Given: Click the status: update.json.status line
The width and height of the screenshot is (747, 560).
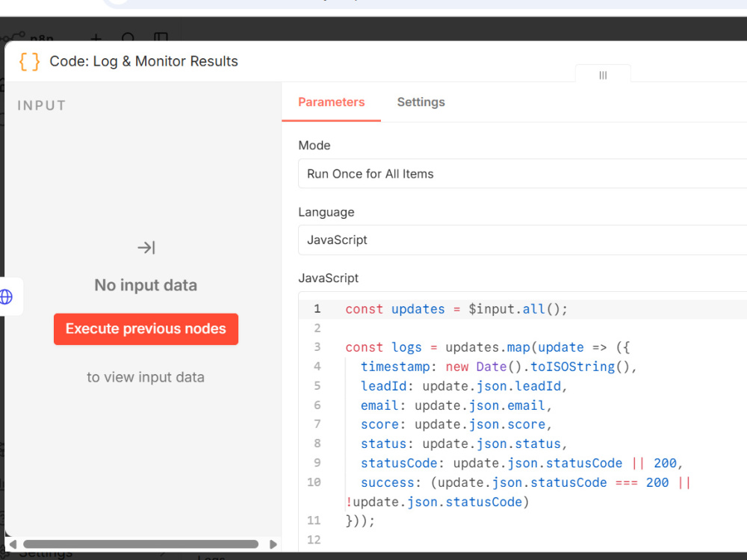Looking at the screenshot, I should click(464, 444).
